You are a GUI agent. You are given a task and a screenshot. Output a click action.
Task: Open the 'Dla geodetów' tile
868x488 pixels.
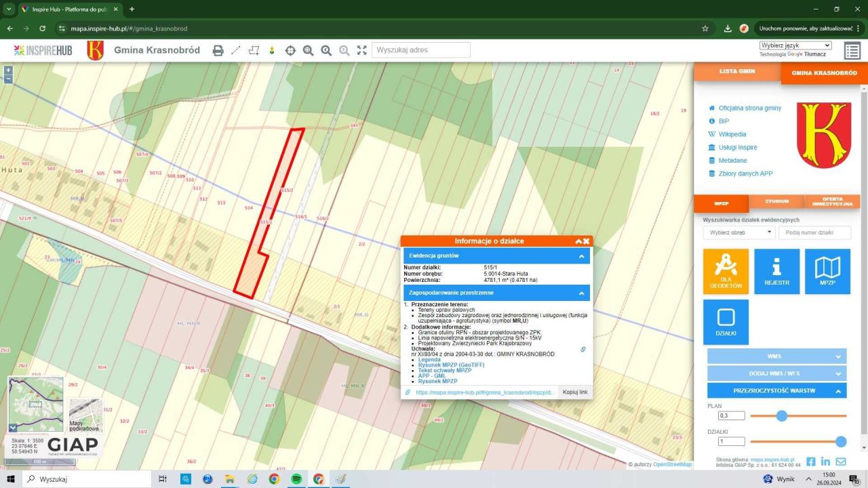[726, 271]
